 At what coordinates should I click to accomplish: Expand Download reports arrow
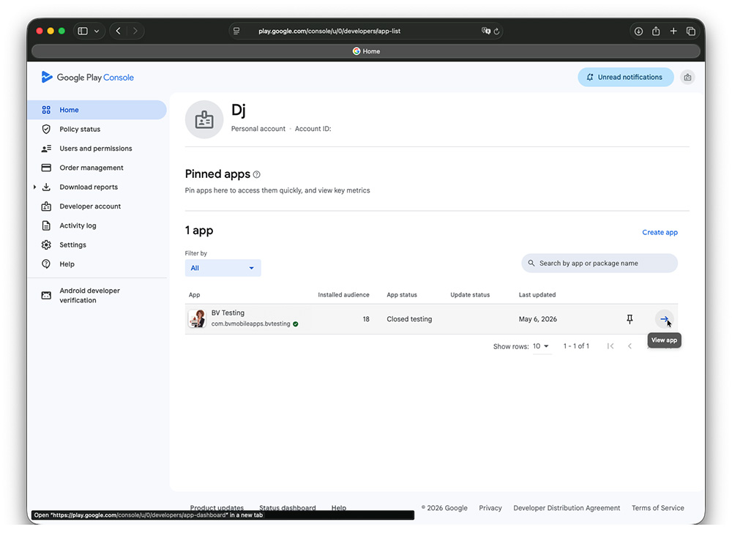[x=34, y=187]
